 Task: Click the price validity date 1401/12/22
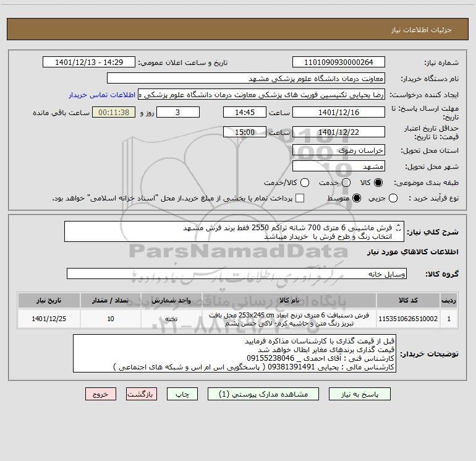[x=339, y=132]
